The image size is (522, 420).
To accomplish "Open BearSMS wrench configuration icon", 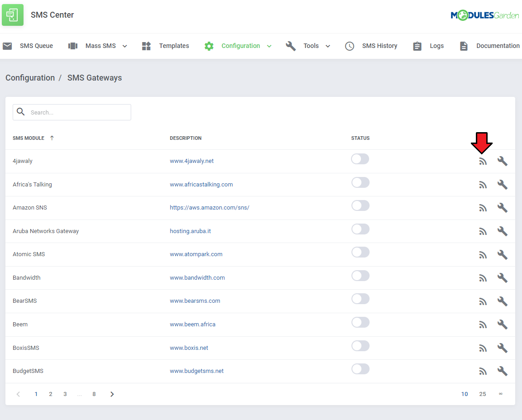I will point(503,301).
